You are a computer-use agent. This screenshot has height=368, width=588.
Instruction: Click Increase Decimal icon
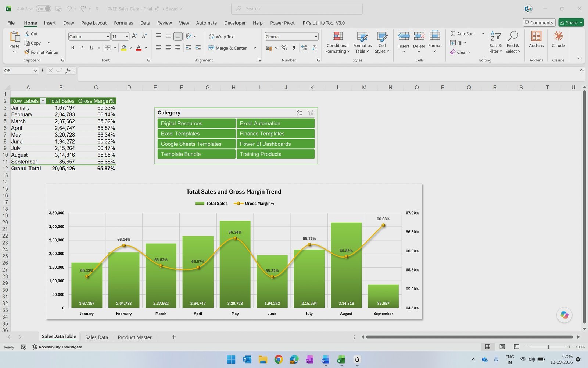(x=304, y=48)
